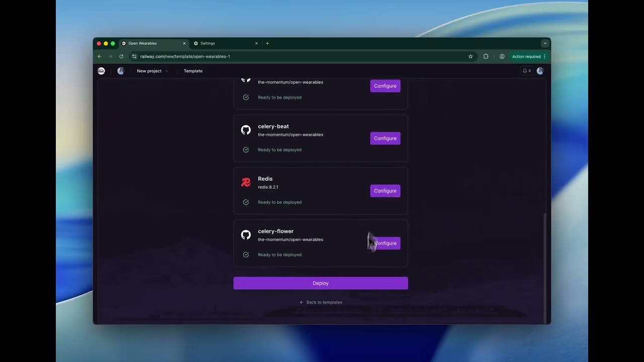Switch to the Settings tab
This screenshot has width=644, height=362.
[225, 43]
